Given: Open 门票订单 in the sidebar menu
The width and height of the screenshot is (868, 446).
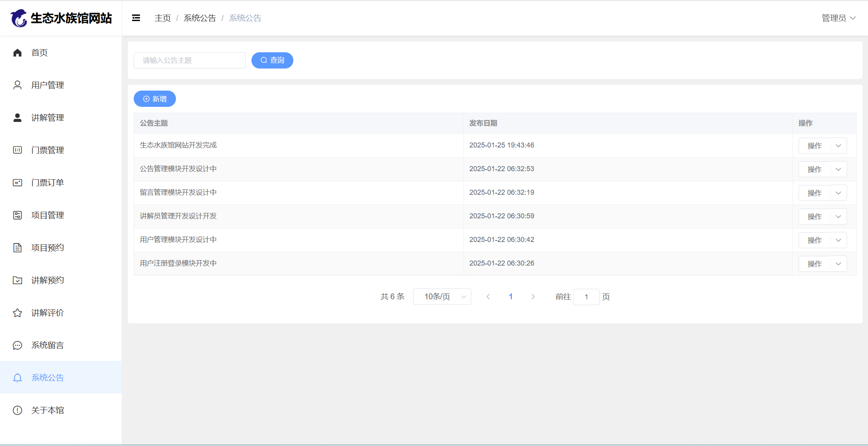Looking at the screenshot, I should (47, 183).
